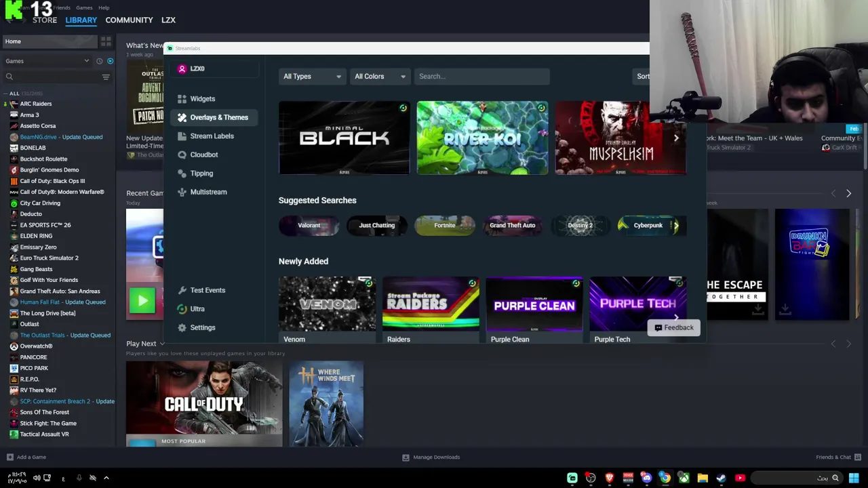Open Streamlabs icon in taskbar
Screen dimensions: 868x488
(x=572, y=479)
